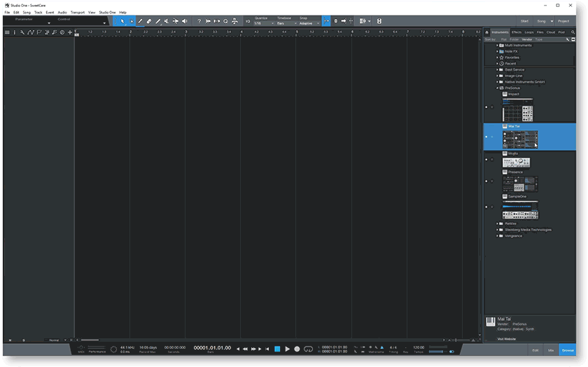This screenshot has width=588, height=367.
Task: Open the browser Home icon
Action: pos(486,32)
